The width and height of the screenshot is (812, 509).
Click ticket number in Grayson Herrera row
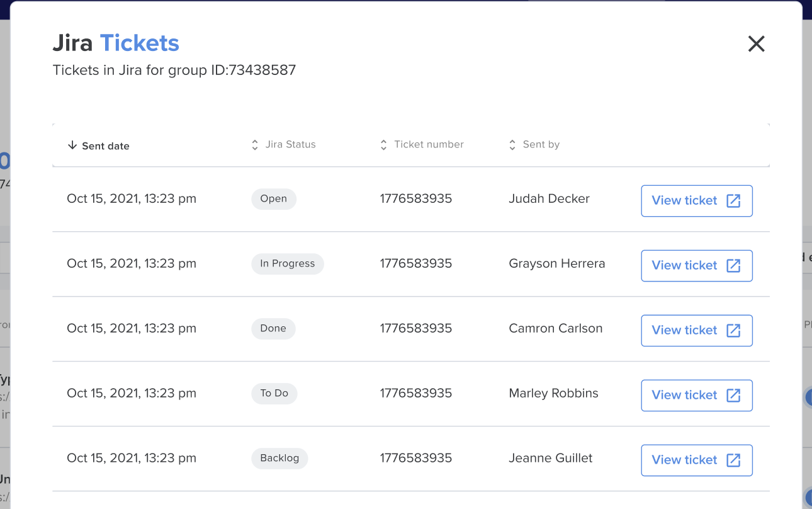click(x=416, y=263)
